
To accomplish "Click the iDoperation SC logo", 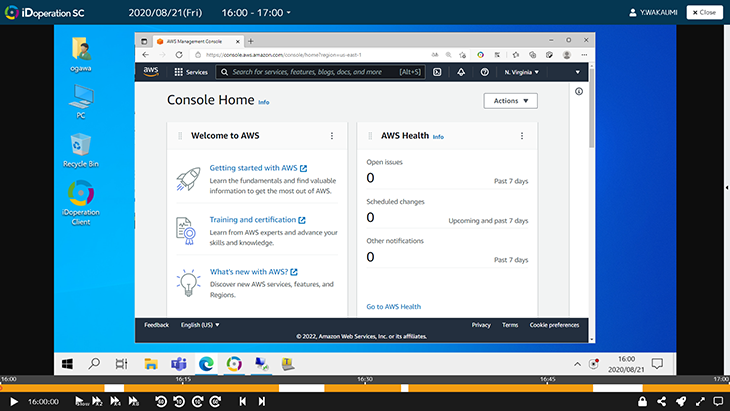I will pyautogui.click(x=45, y=13).
